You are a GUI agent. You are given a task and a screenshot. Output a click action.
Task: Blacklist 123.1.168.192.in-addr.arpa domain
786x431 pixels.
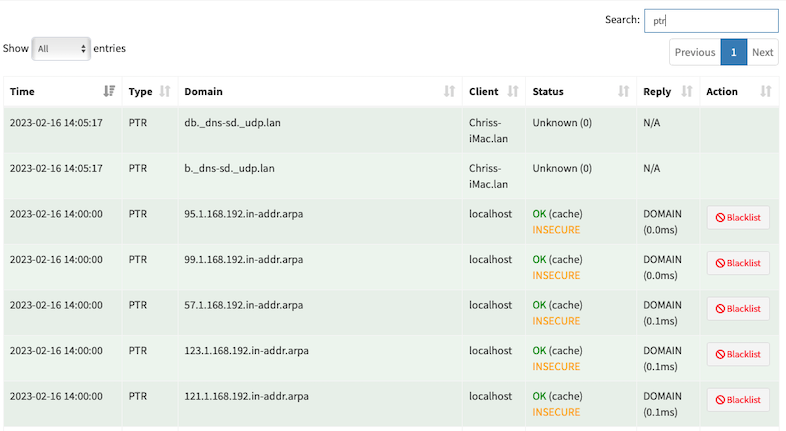tap(738, 354)
